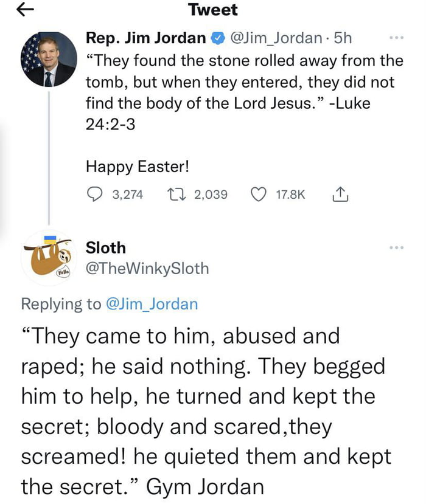
Task: Click the @Jim_Jordan handle beside the name
Action: click(x=274, y=38)
